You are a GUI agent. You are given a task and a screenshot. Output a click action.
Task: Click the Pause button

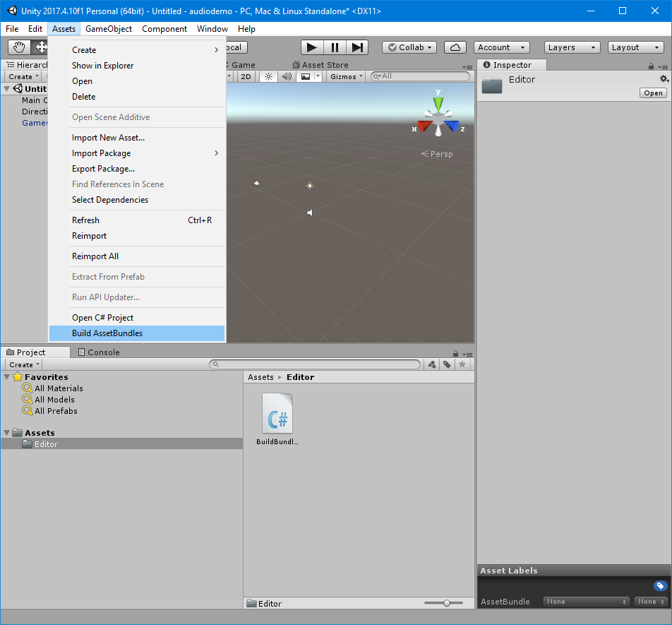(335, 47)
